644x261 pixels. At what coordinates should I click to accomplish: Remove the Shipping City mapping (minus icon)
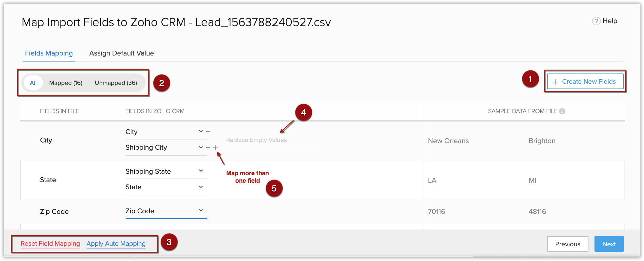coord(208,147)
